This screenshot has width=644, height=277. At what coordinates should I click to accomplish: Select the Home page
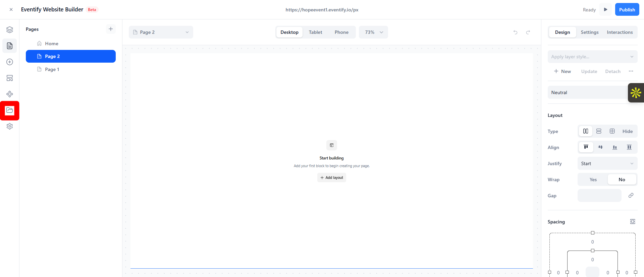click(x=71, y=44)
